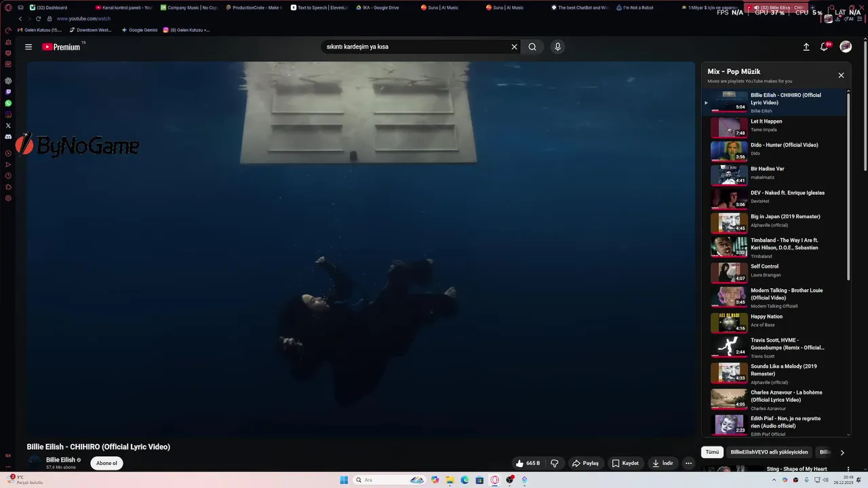
Task: Open the weather widget on taskbar
Action: 25,480
